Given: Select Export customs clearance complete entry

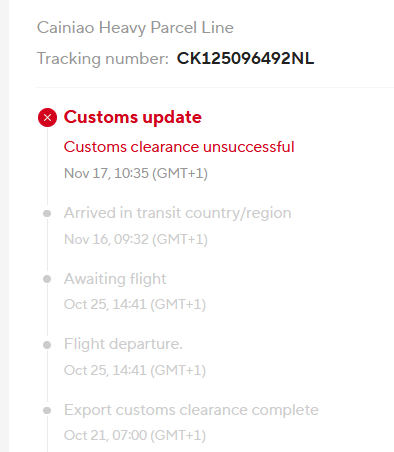Looking at the screenshot, I should click(x=191, y=410).
